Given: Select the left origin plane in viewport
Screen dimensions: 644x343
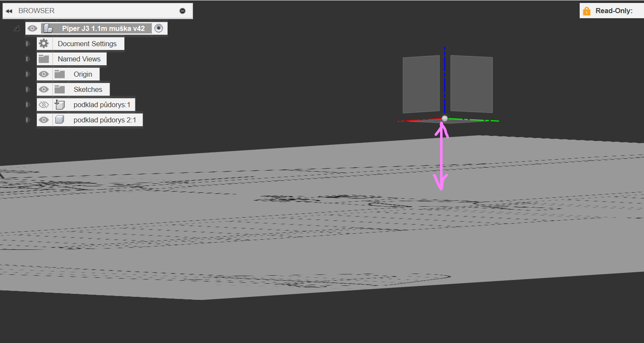Looking at the screenshot, I should click(421, 84).
